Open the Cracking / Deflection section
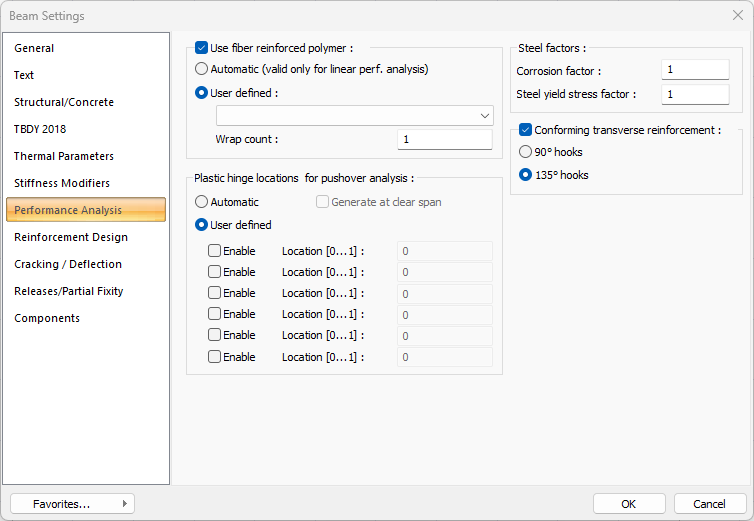754x521 pixels. click(68, 264)
